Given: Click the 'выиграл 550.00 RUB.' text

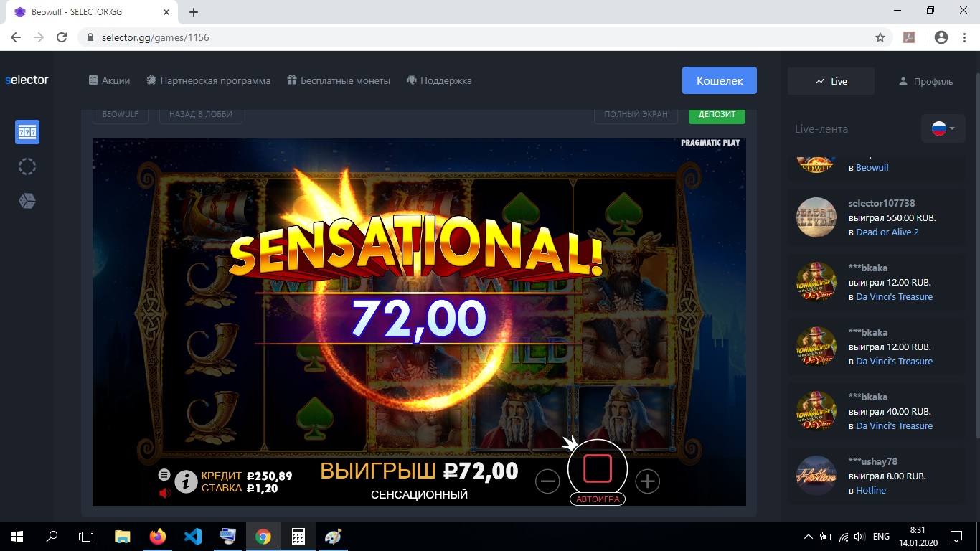Looking at the screenshot, I should (892, 217).
